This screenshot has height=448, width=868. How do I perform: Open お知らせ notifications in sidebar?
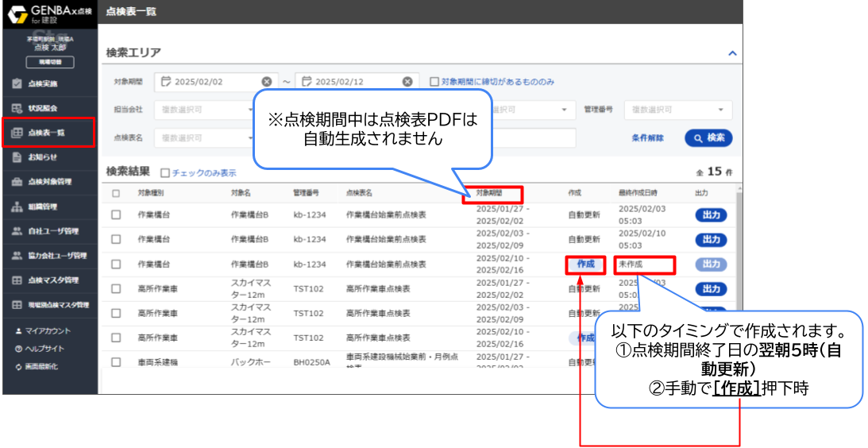coord(42,157)
